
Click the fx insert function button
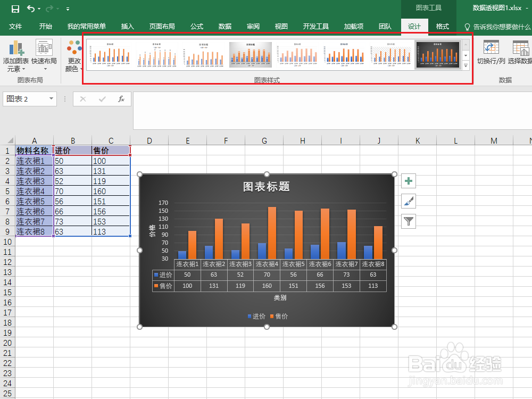point(121,99)
